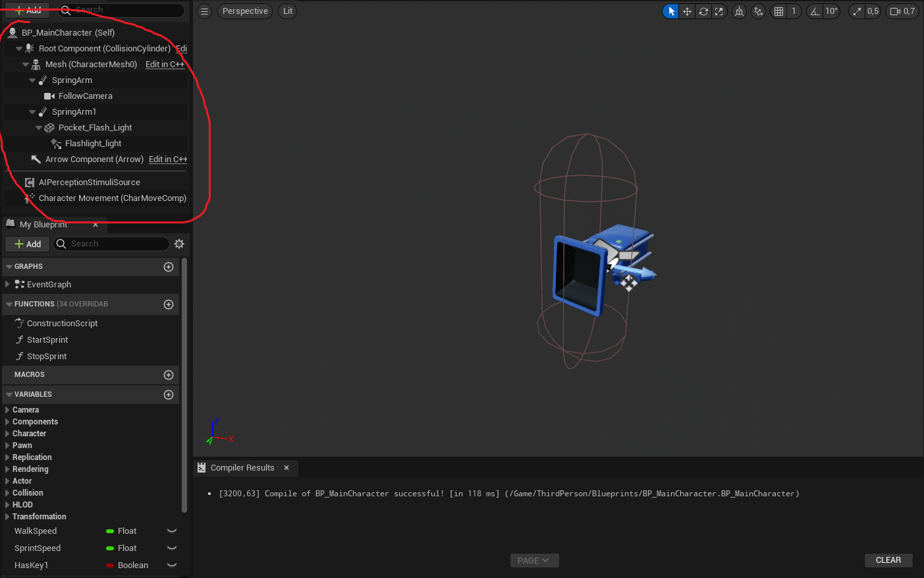Close the My Blueprint tab

pos(95,225)
